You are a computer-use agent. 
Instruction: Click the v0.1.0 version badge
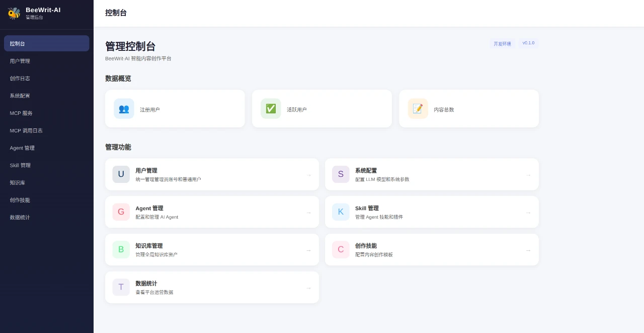(x=528, y=43)
